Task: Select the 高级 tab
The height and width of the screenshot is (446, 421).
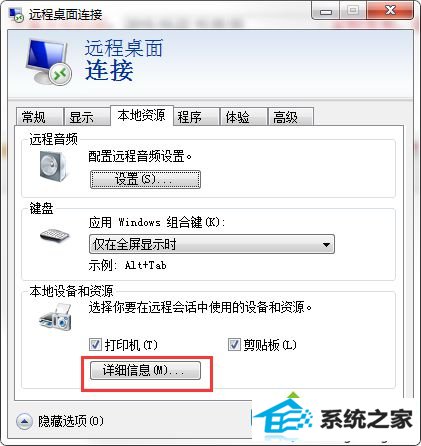Action: click(x=291, y=117)
